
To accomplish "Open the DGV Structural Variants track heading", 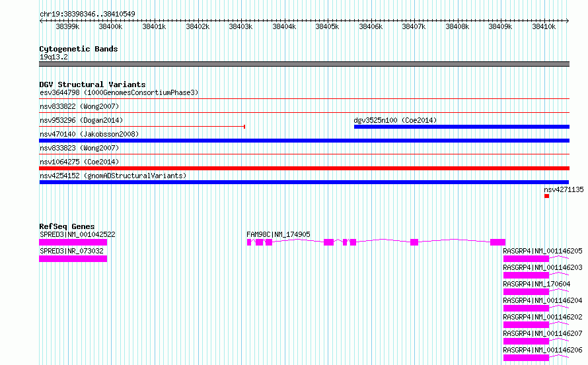I will pyautogui.click(x=92, y=84).
